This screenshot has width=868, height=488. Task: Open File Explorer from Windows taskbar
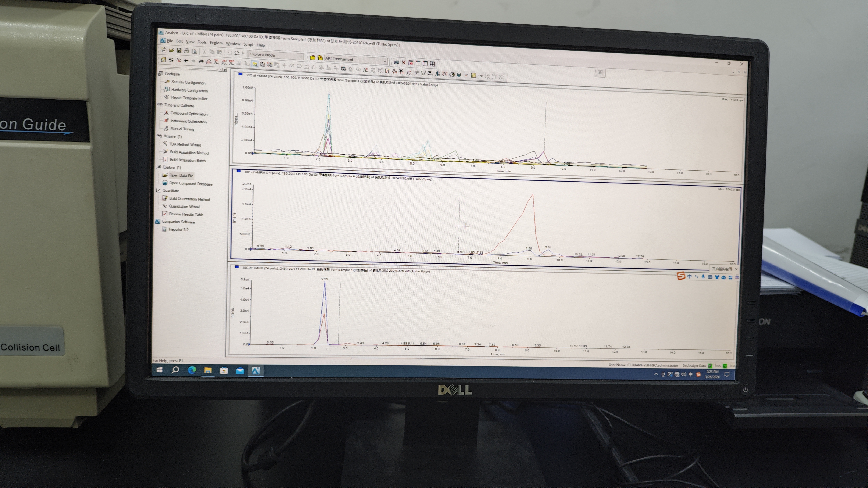coord(208,370)
